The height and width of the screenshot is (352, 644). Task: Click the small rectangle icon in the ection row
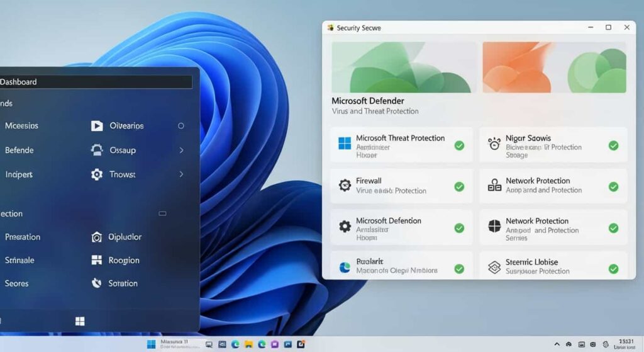pos(163,213)
